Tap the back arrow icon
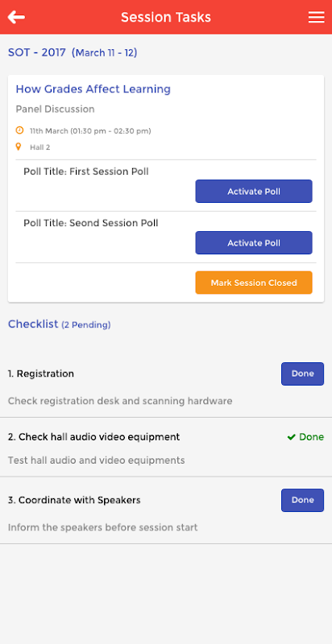Viewport: 332px width, 644px height. click(16, 17)
